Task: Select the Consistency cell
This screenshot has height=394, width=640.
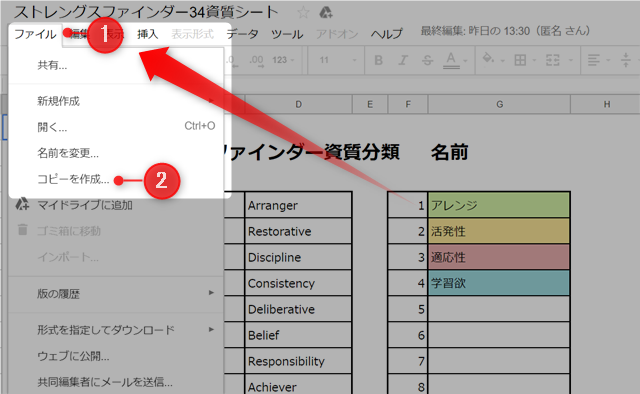Action: click(298, 283)
